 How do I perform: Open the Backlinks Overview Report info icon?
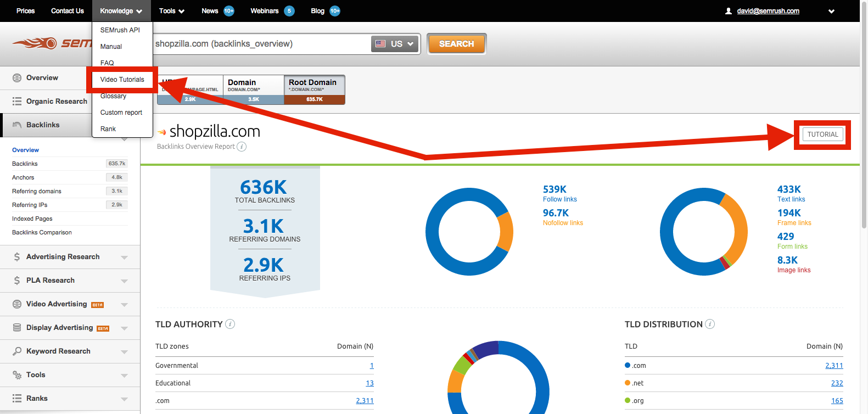pyautogui.click(x=242, y=147)
